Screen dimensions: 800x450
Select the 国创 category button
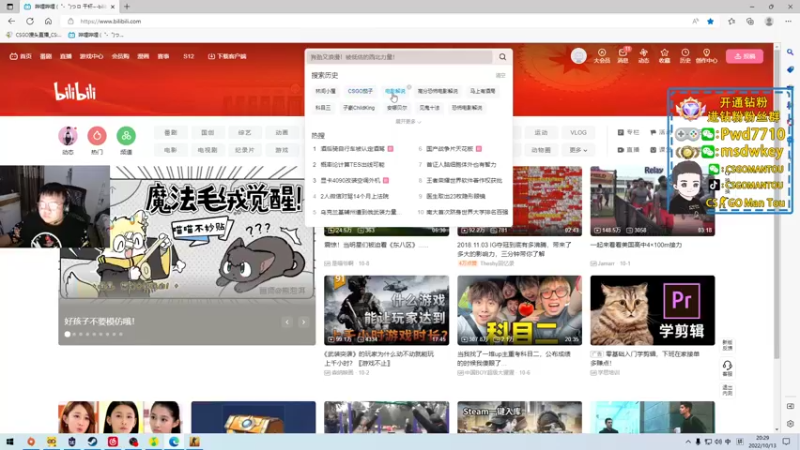coord(208,133)
